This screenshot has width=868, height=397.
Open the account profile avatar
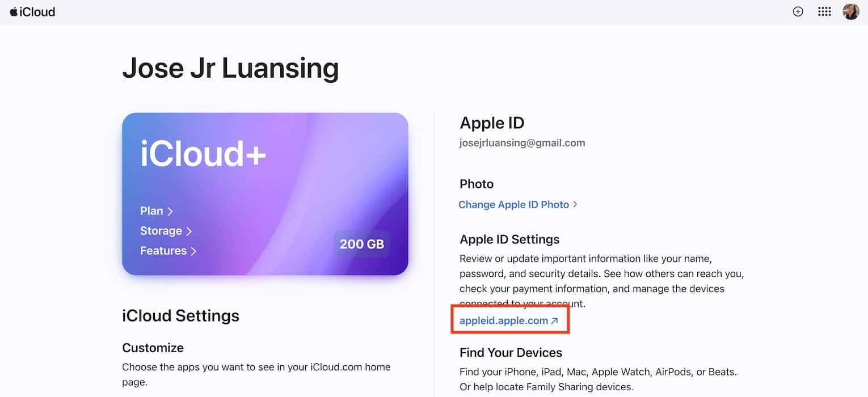(x=850, y=11)
